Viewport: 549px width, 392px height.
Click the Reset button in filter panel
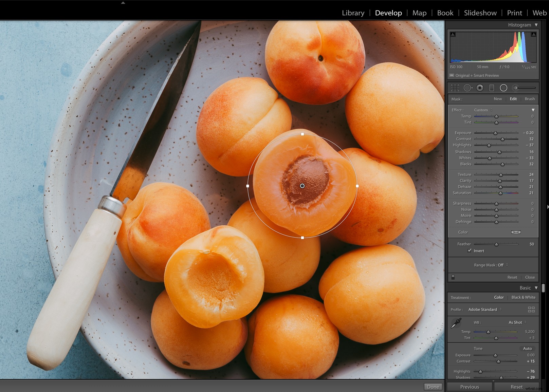click(x=512, y=277)
